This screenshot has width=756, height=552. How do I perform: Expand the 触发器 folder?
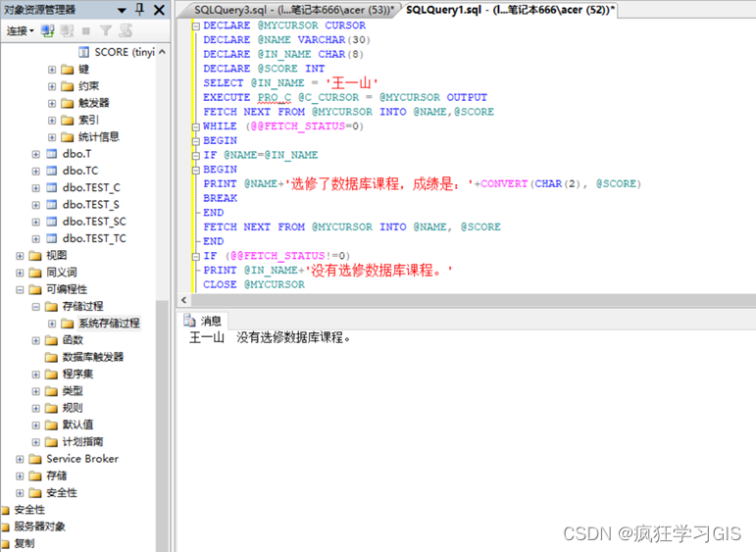click(52, 103)
